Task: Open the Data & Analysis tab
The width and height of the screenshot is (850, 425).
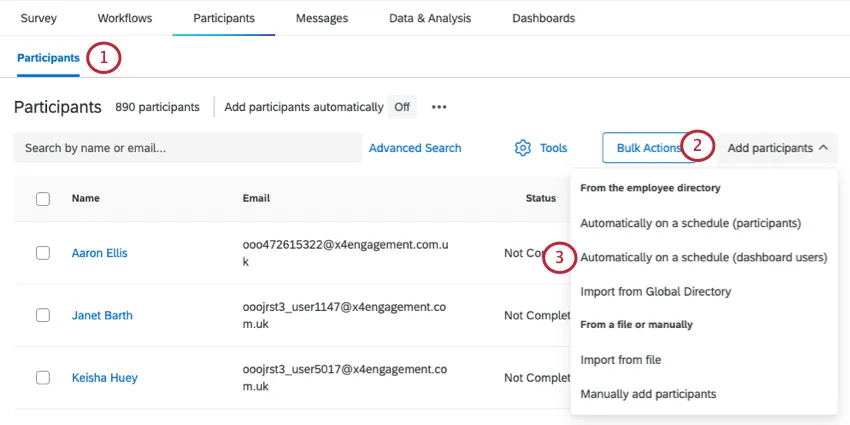Action: [429, 18]
